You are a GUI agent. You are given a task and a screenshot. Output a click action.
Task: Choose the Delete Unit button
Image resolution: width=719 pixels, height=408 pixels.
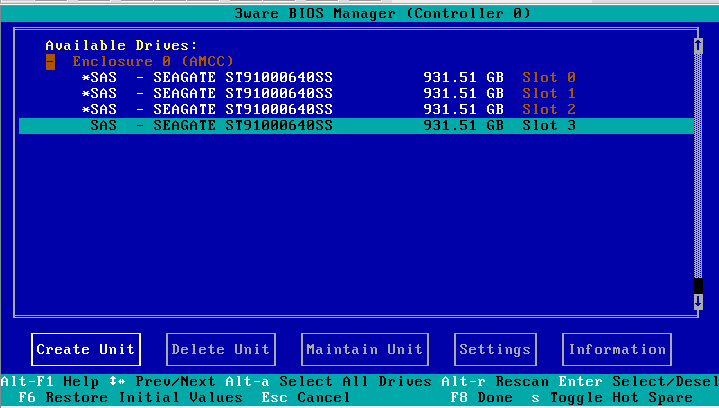pyautogui.click(x=221, y=349)
